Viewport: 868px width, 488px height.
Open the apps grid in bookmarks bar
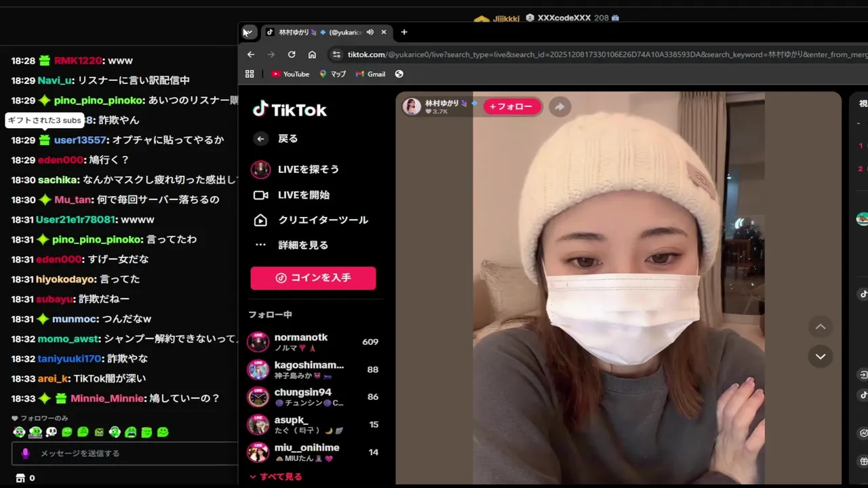point(250,74)
